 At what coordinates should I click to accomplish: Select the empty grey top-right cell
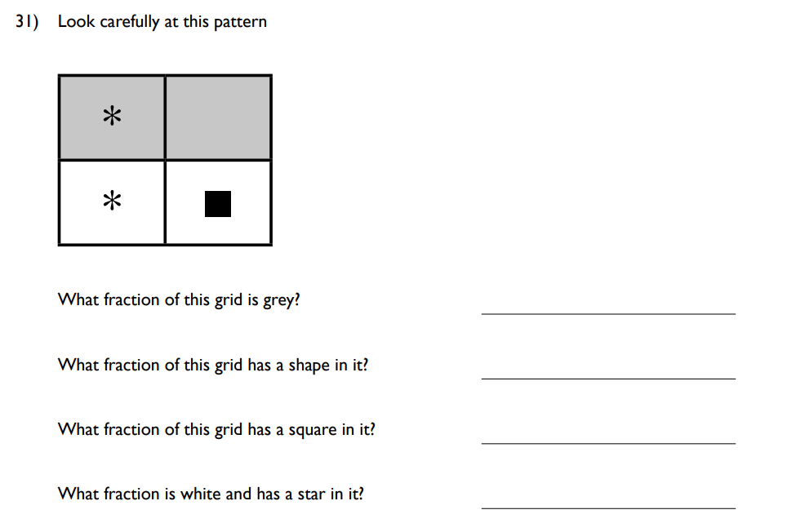pyautogui.click(x=218, y=117)
